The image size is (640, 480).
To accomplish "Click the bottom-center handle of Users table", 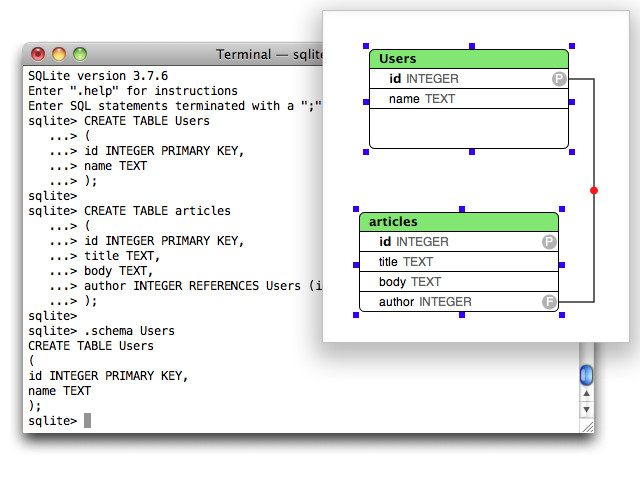I will [x=472, y=152].
